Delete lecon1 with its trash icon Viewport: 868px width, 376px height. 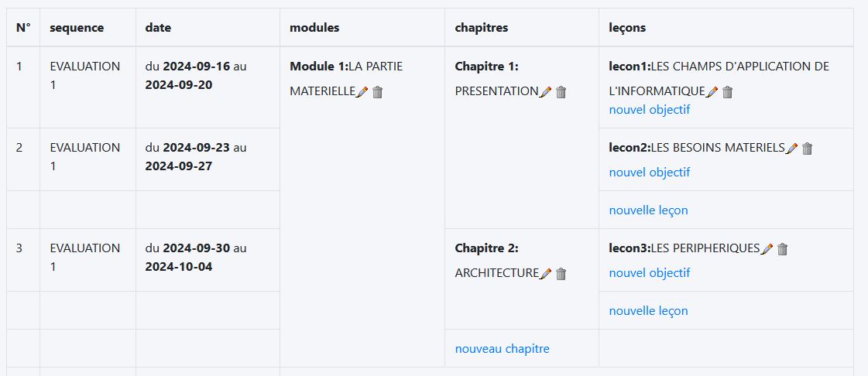[728, 92]
